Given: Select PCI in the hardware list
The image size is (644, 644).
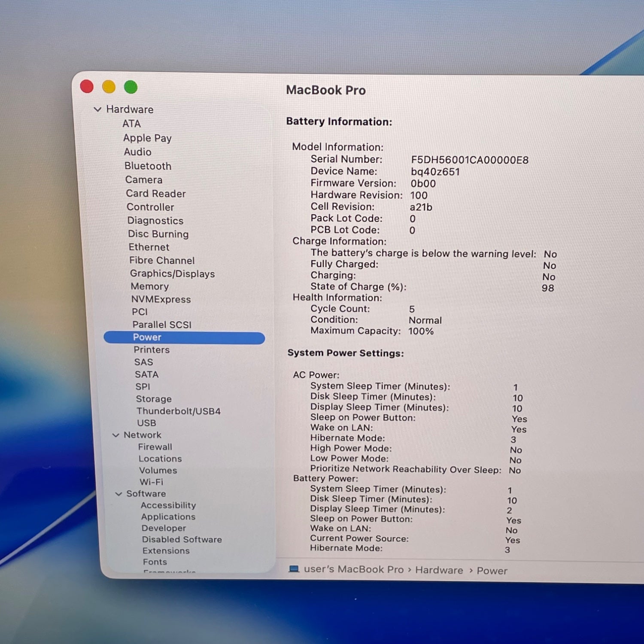Looking at the screenshot, I should pos(140,312).
